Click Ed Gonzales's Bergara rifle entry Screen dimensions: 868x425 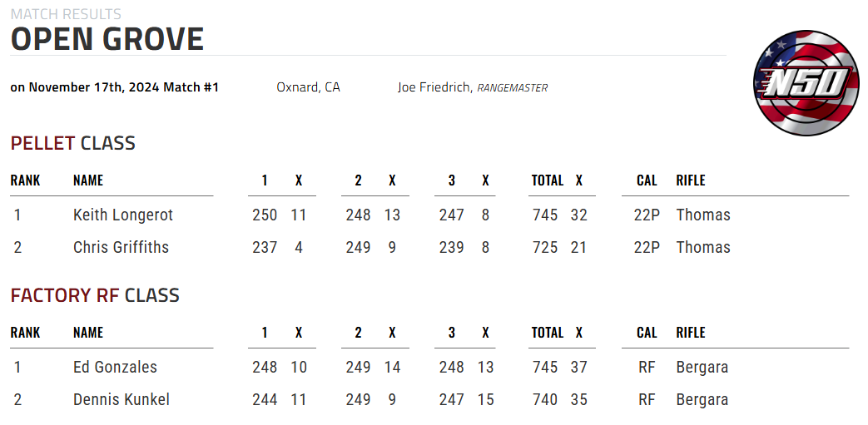[702, 368]
